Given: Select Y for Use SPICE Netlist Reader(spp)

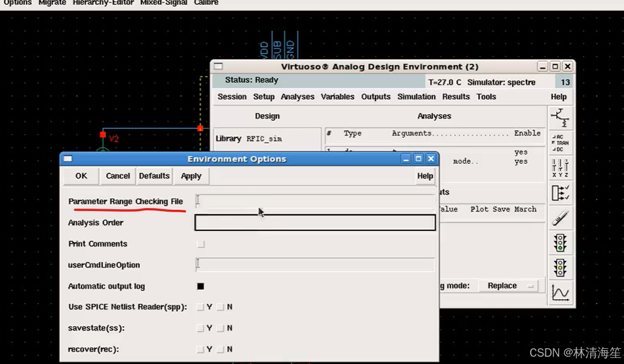Looking at the screenshot, I should 200,307.
